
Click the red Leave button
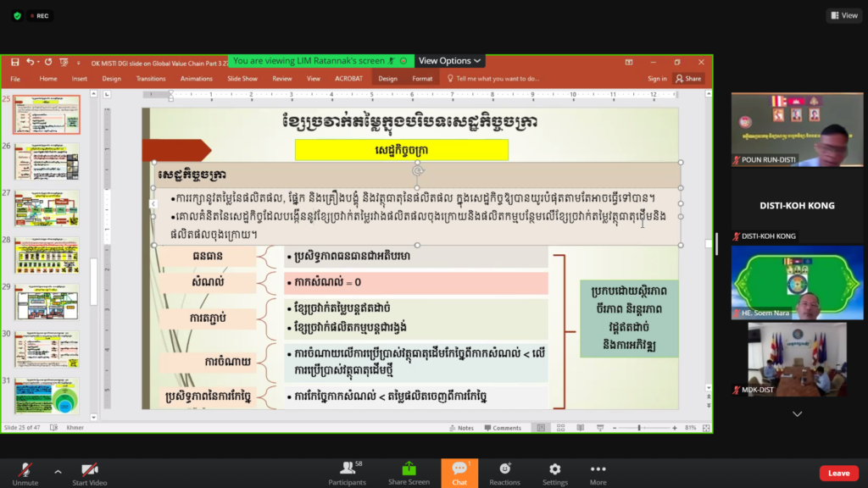pos(838,473)
